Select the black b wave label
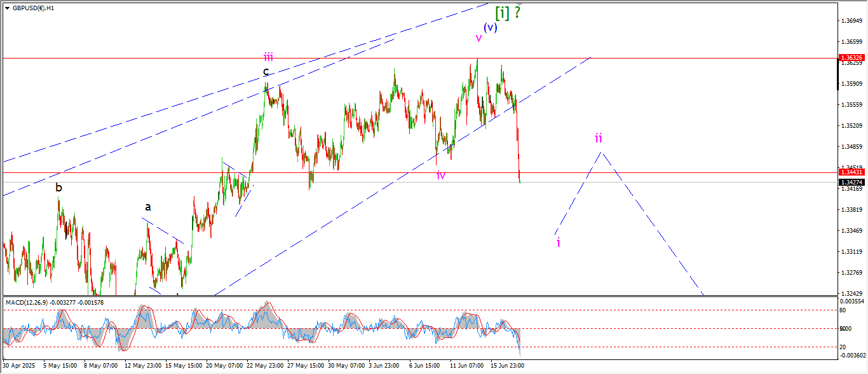The height and width of the screenshot is (374, 868). tap(58, 188)
